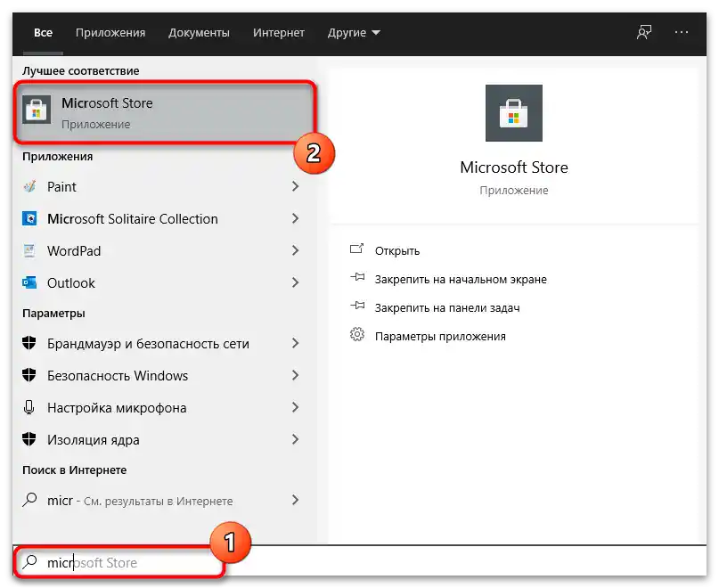This screenshot has width=719, height=588.
Task: Click the WordPad icon in results
Action: pos(29,250)
